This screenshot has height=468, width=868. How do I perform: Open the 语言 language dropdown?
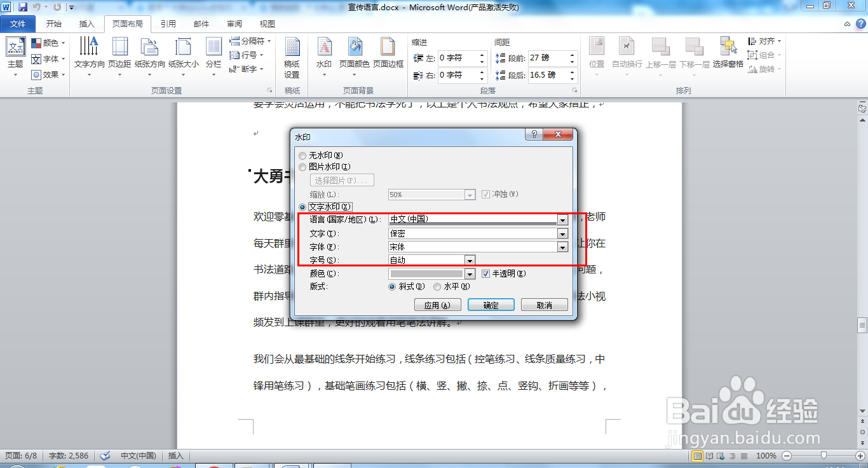tap(562, 219)
